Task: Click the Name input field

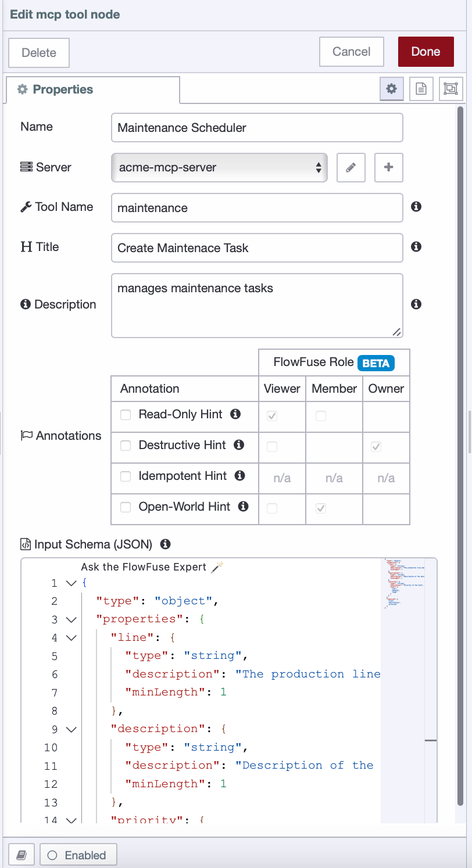Action: (257, 127)
